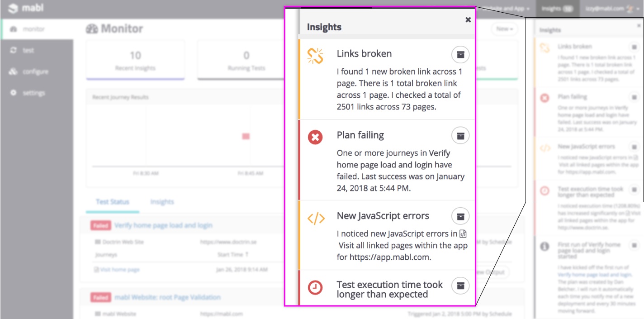Archive the Links broken insight
644x319 pixels.
[460, 55]
